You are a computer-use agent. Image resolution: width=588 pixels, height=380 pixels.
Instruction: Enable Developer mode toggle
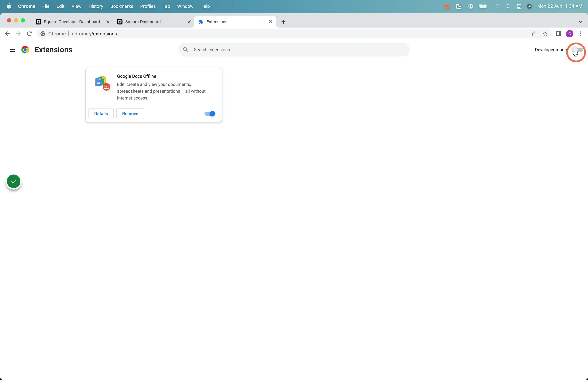577,50
